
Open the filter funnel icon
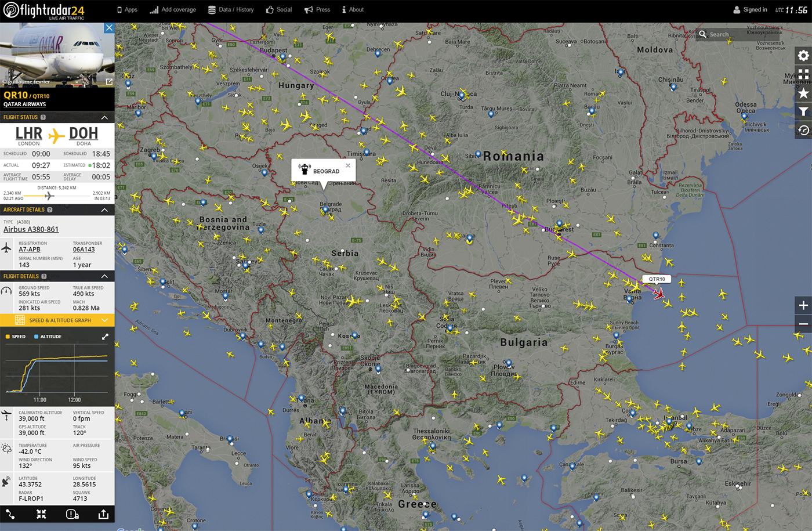[x=803, y=111]
